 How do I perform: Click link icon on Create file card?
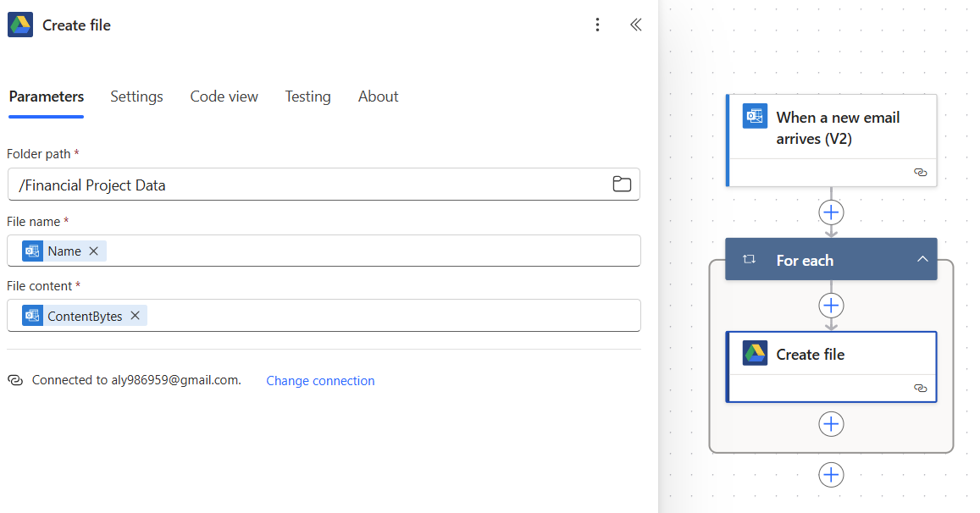pyautogui.click(x=920, y=388)
